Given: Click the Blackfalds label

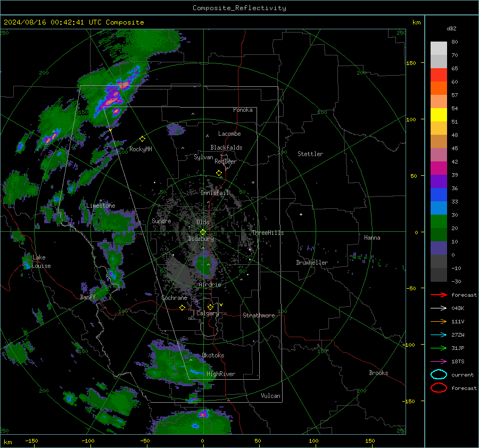Looking at the screenshot, I should click(x=226, y=148).
